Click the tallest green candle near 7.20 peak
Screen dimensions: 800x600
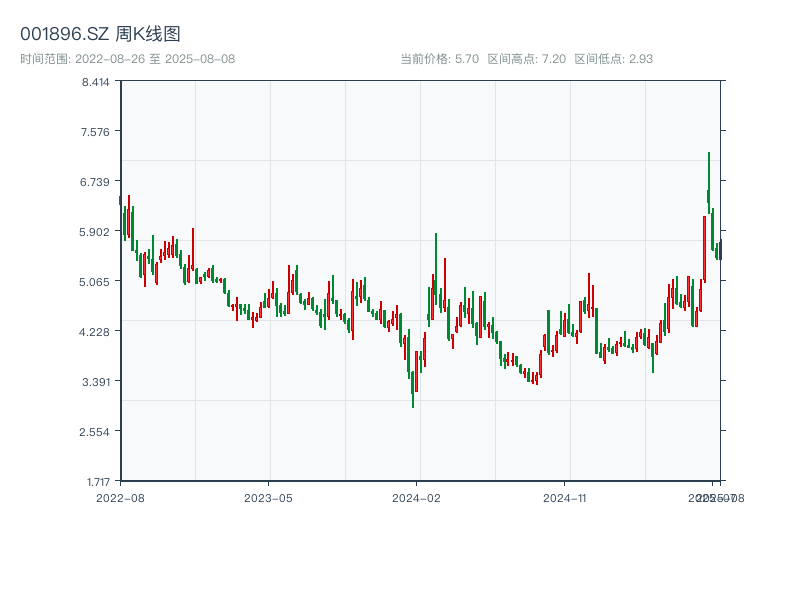pyautogui.click(x=709, y=183)
